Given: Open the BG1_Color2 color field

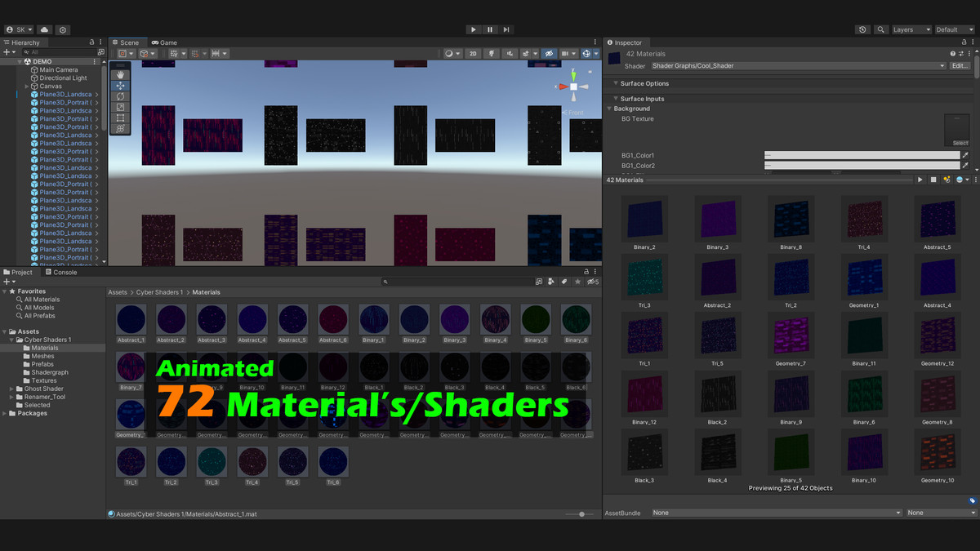Looking at the screenshot, I should coord(862,166).
